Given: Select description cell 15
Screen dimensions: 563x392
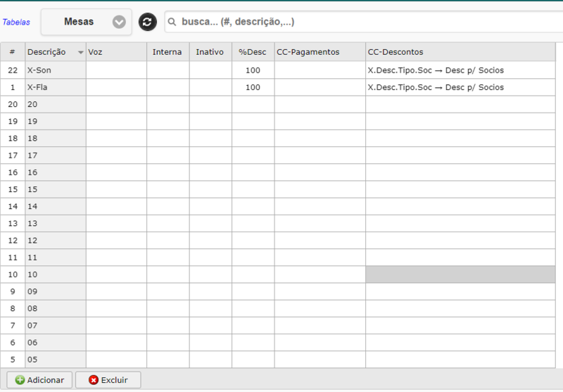Looking at the screenshot, I should pyautogui.click(x=56, y=189).
